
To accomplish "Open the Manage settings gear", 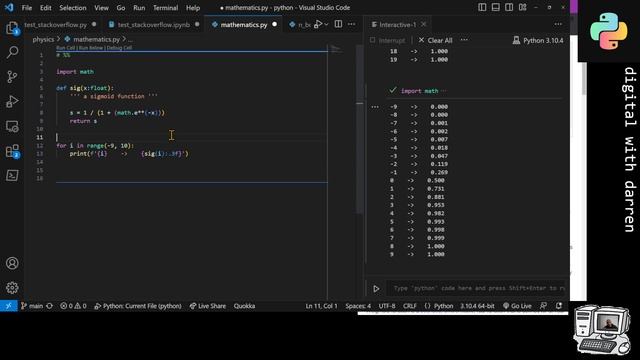I will [12, 288].
